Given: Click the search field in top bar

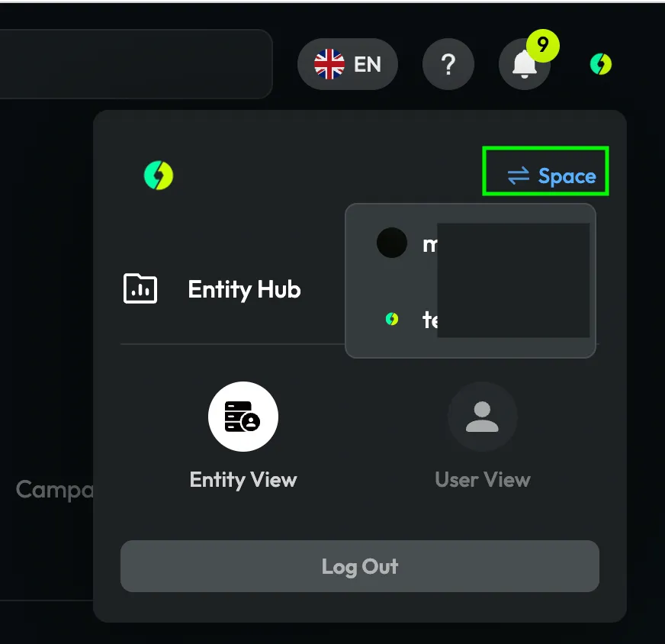Looking at the screenshot, I should click(136, 64).
